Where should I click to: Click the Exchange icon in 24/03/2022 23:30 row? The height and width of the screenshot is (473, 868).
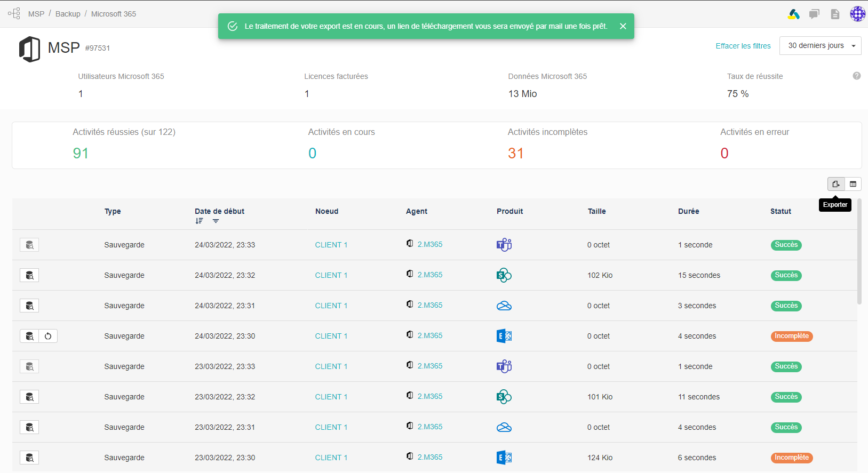pos(504,336)
